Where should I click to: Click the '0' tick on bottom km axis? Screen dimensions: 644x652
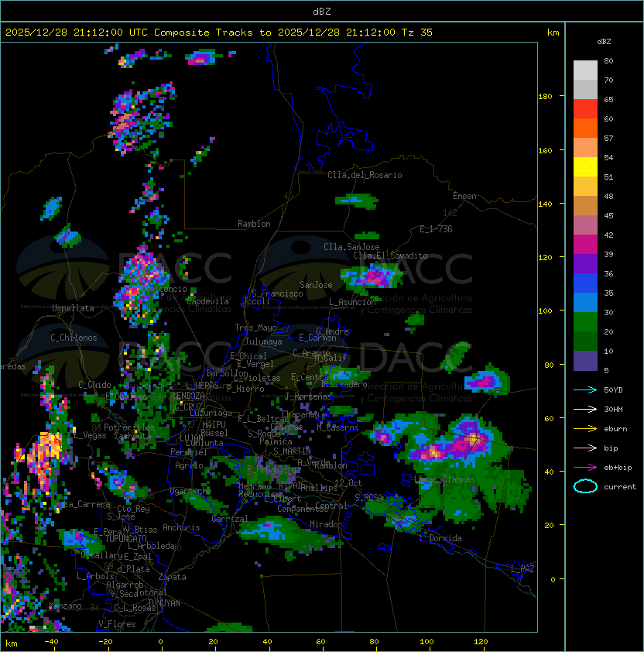tap(161, 642)
